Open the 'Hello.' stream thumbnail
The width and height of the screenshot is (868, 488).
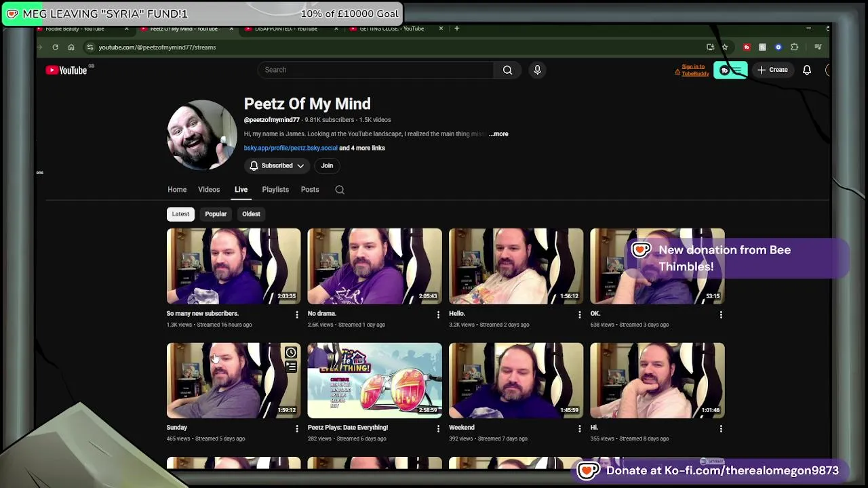(516, 266)
